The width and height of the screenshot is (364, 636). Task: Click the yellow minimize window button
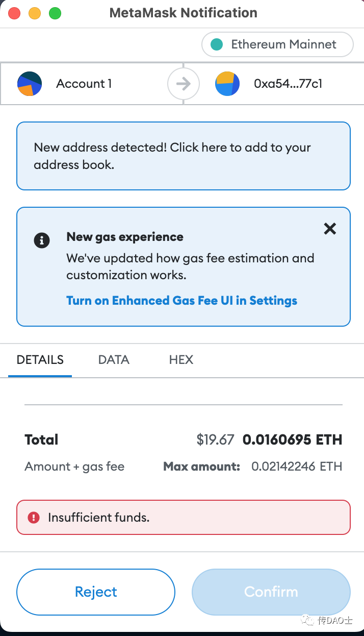(x=35, y=13)
